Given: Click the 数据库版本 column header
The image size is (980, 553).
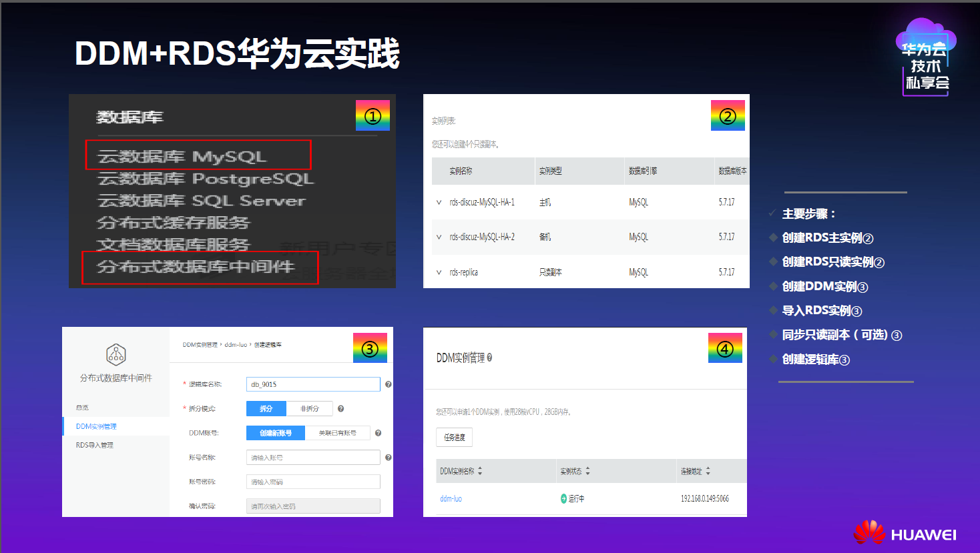Looking at the screenshot, I should pos(732,171).
